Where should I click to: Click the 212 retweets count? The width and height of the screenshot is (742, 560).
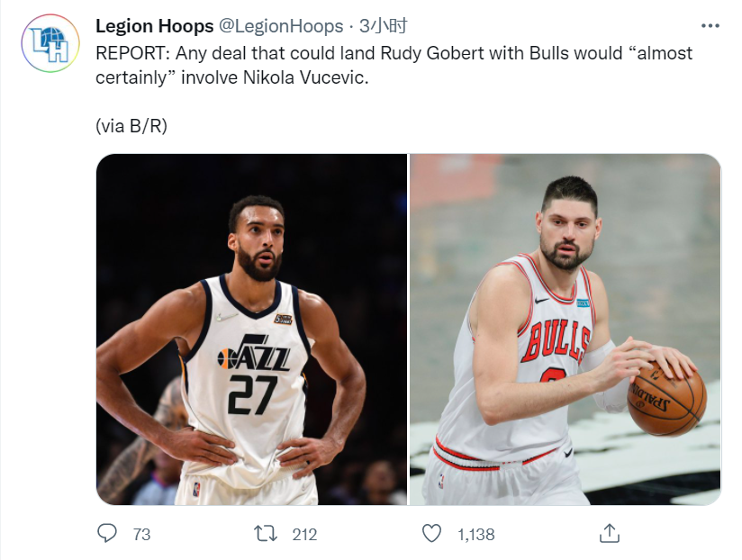coord(304,535)
